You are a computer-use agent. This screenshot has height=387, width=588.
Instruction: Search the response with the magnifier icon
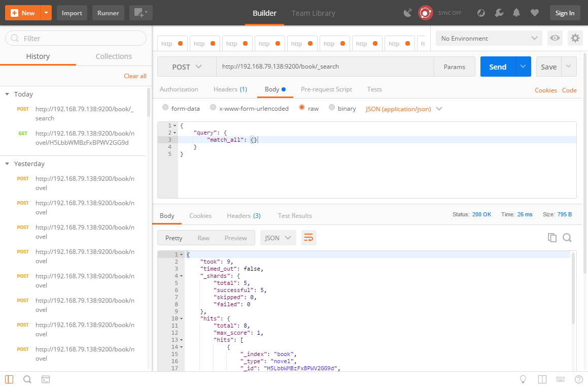[x=567, y=238]
